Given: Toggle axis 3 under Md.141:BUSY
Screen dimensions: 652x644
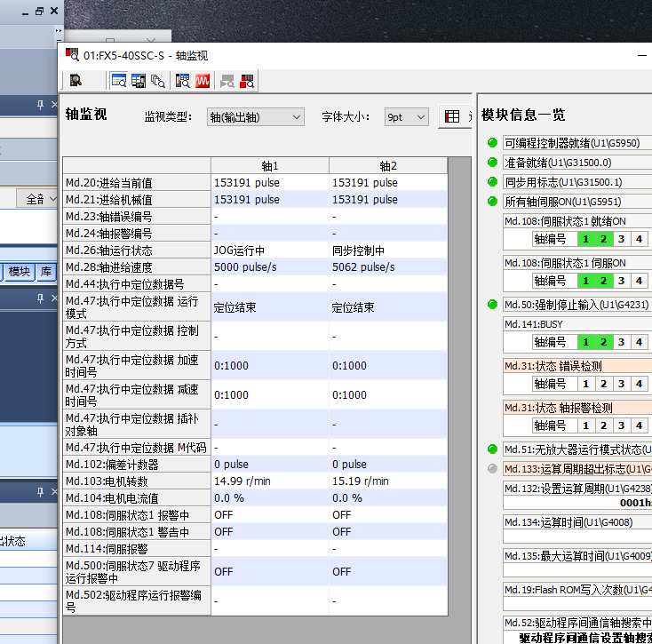Looking at the screenshot, I should (x=621, y=342).
